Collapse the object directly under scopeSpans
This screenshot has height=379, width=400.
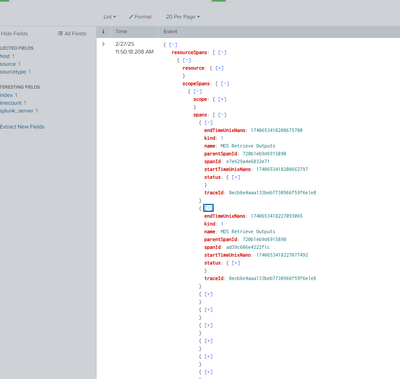tap(198, 91)
